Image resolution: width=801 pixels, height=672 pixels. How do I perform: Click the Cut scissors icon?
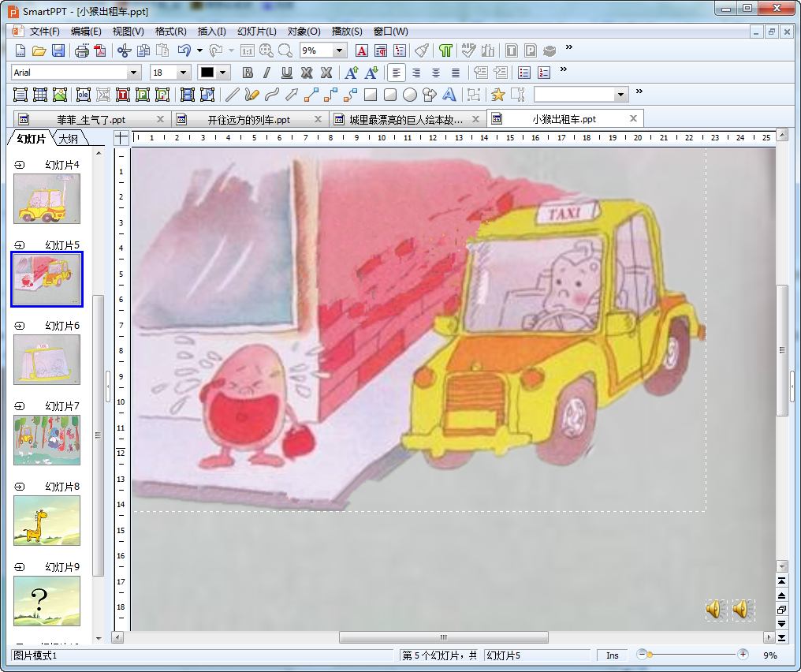click(123, 51)
